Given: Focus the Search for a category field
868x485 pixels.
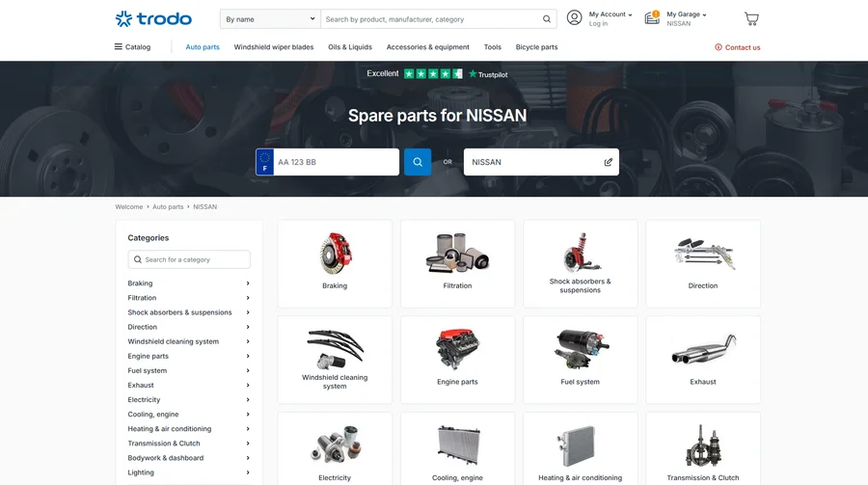Looking at the screenshot, I should pyautogui.click(x=189, y=259).
